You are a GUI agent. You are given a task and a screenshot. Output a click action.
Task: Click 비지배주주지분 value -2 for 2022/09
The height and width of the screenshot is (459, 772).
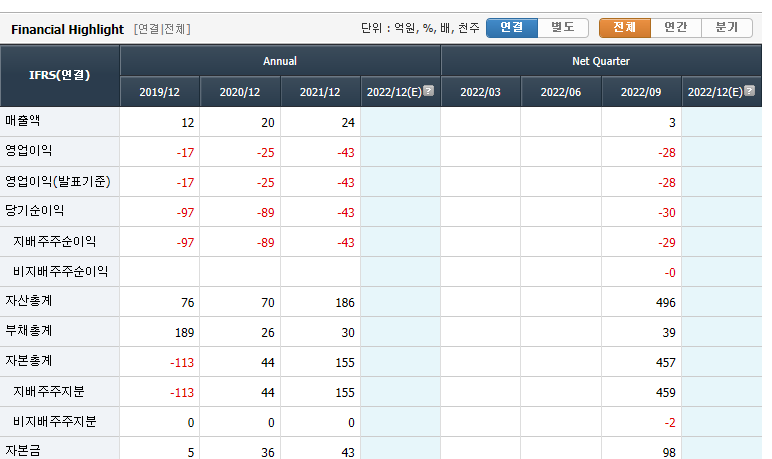pos(670,423)
